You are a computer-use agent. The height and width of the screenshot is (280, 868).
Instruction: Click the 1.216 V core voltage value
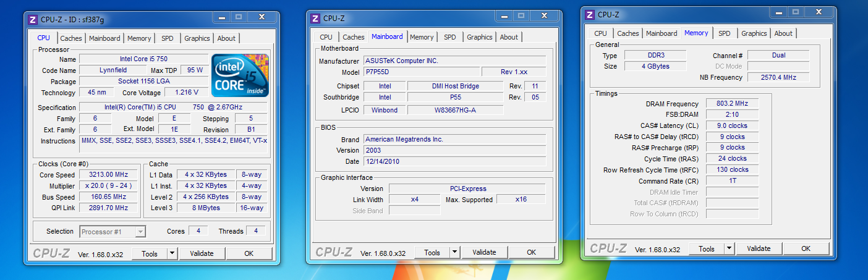pos(186,93)
